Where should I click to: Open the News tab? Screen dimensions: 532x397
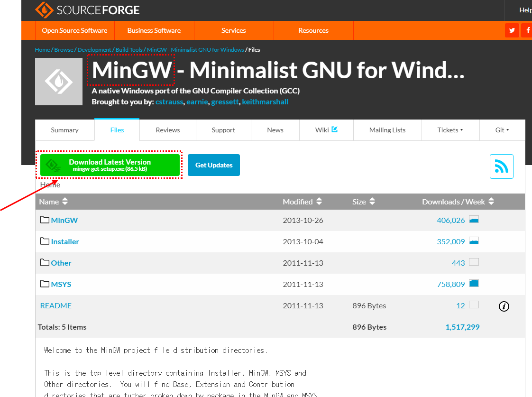point(275,130)
